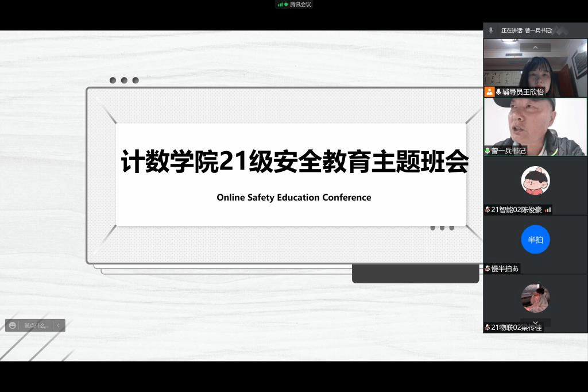This screenshot has width=588, height=392.
Task: Click signal strength icon beside 陈俊豪 name
Action: pos(548,210)
